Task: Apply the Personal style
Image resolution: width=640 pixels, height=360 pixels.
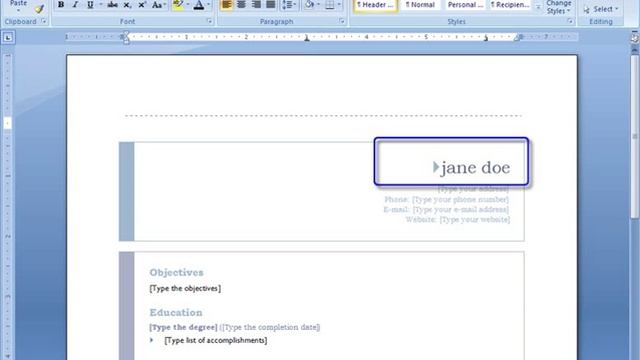Action: coord(465,5)
